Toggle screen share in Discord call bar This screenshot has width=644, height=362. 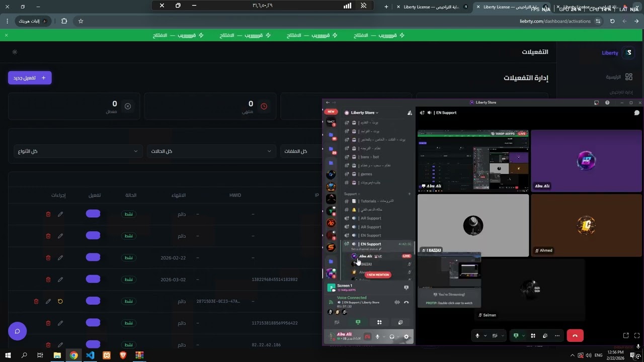tap(516, 335)
